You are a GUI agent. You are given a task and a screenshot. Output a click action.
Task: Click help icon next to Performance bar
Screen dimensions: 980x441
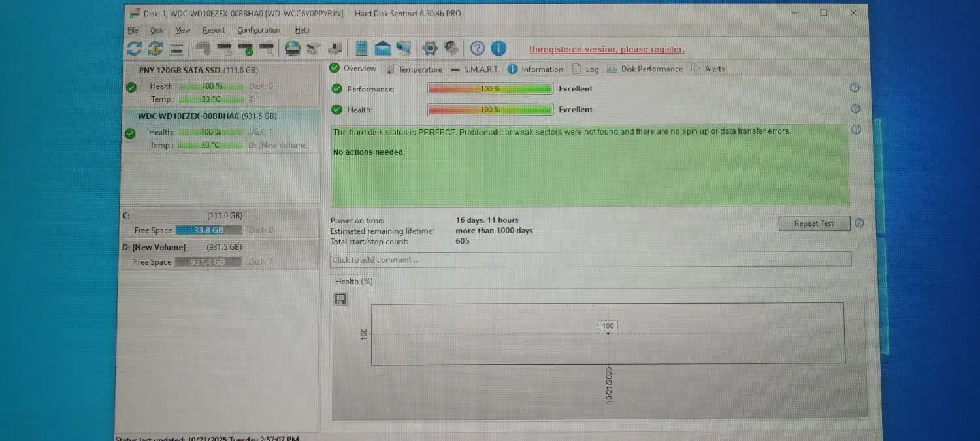point(855,88)
